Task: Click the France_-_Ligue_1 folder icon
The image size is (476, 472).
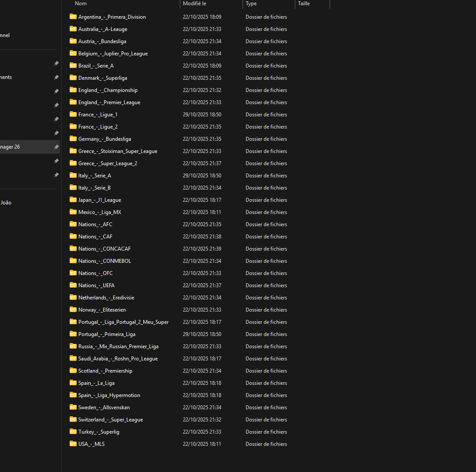Action: point(73,114)
